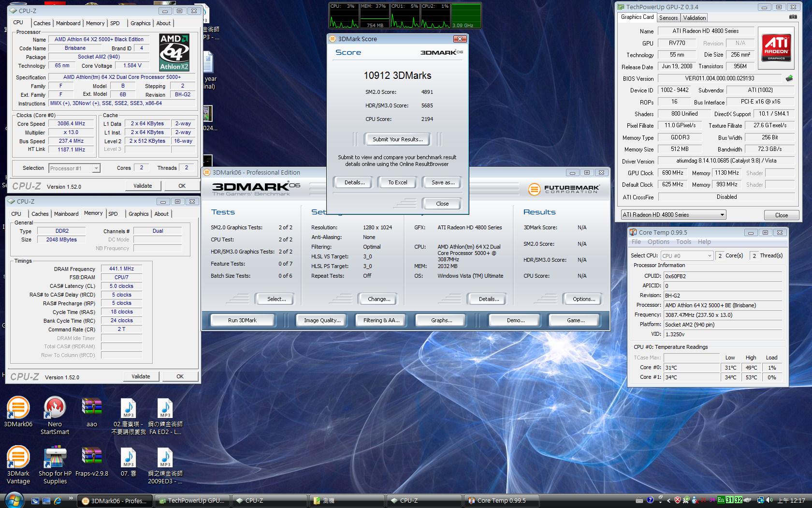Open the Nero StartSmart desktop icon
Screen dimensions: 812x508
(55, 416)
